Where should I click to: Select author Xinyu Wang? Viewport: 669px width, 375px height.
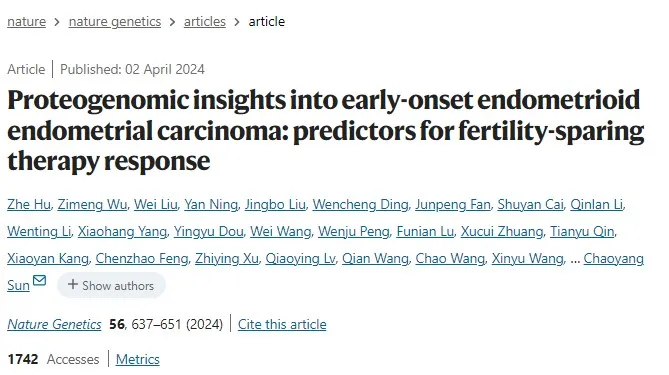527,259
